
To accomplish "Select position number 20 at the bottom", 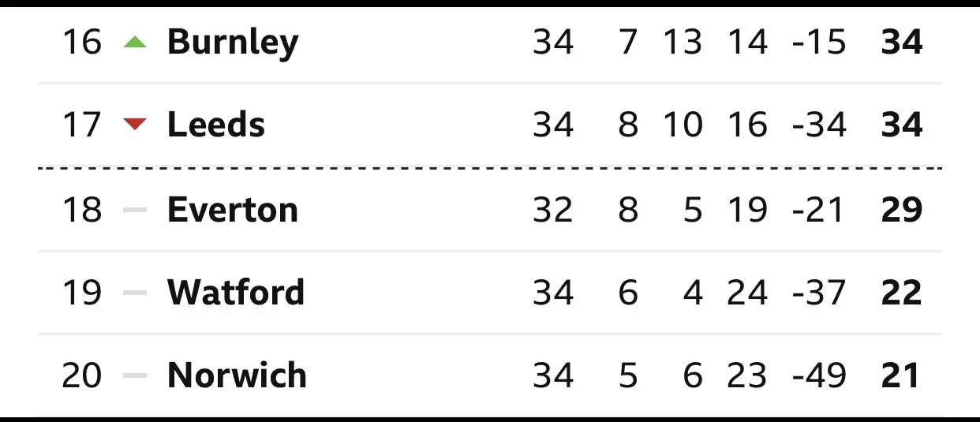I will (82, 375).
